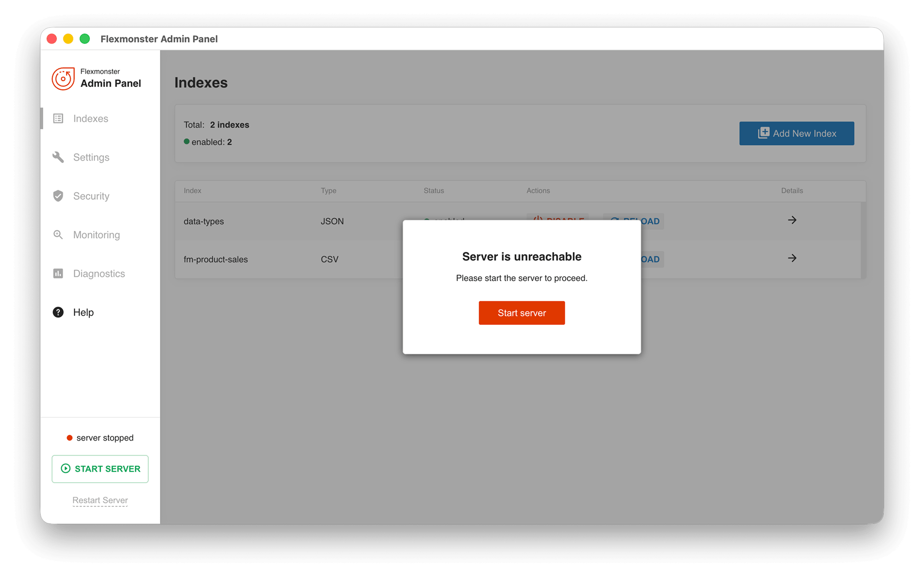Click the plus icon on Add New Index
924x577 pixels.
click(x=763, y=133)
